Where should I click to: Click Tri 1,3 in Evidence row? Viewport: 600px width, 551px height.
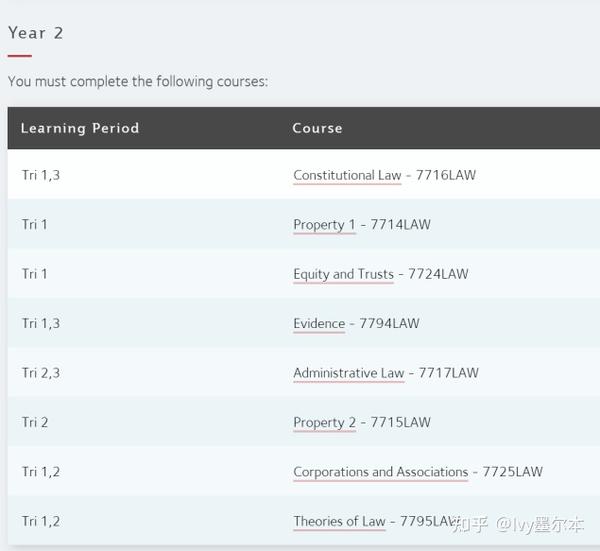pyautogui.click(x=41, y=323)
